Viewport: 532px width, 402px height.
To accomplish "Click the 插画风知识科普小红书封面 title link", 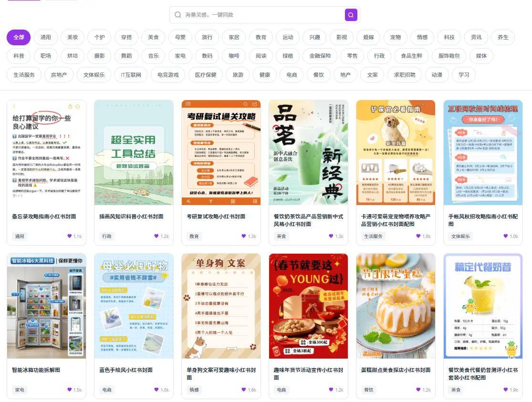I will (131, 216).
